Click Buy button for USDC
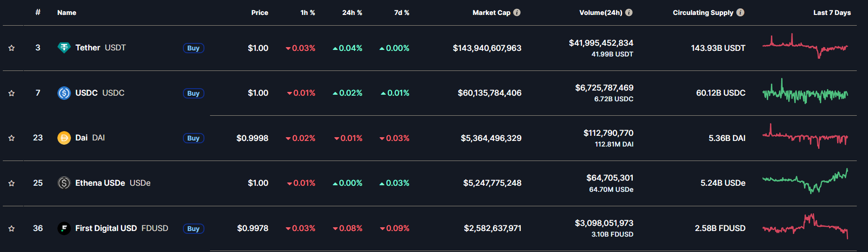Screen dimensions: 868x252 [193, 93]
